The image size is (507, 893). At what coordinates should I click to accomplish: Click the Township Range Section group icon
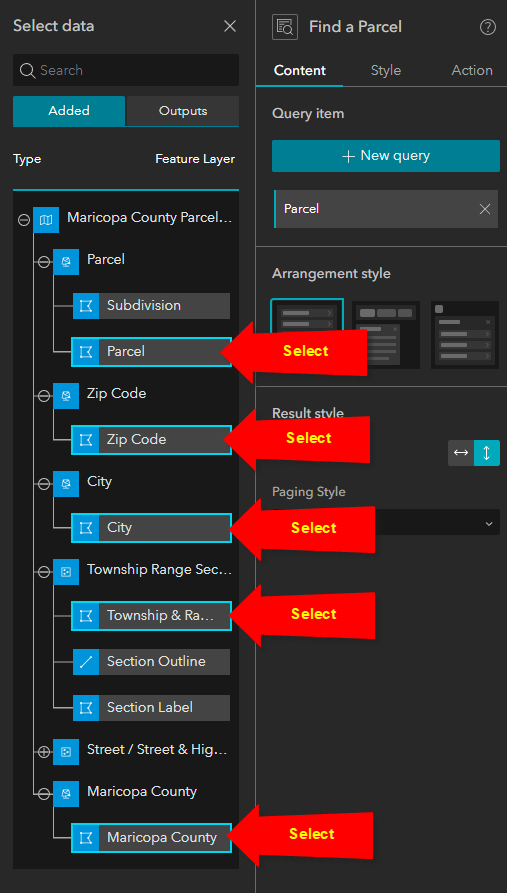pyautogui.click(x=66, y=572)
